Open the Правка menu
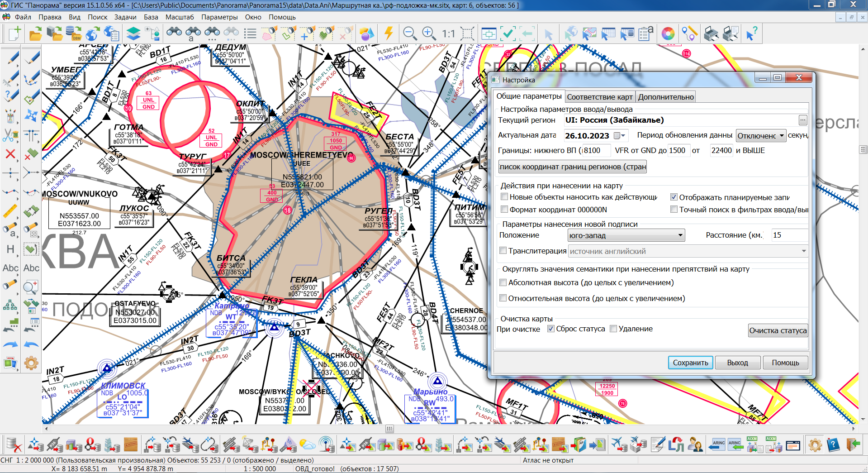868x473 pixels. point(50,17)
